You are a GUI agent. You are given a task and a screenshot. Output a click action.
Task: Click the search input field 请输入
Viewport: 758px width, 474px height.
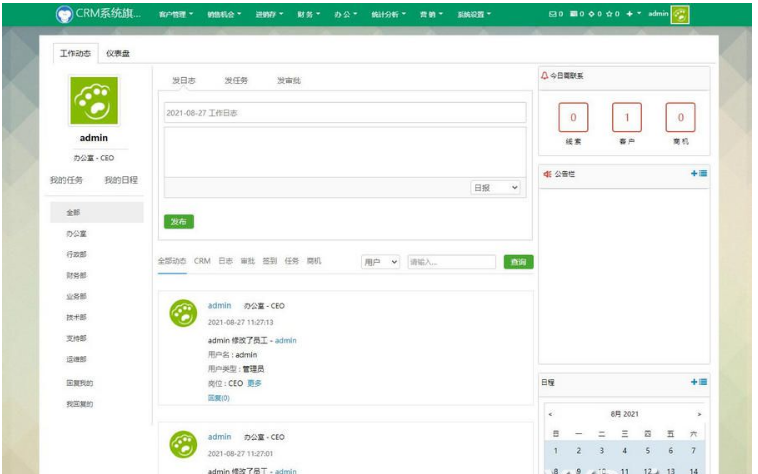(x=452, y=262)
